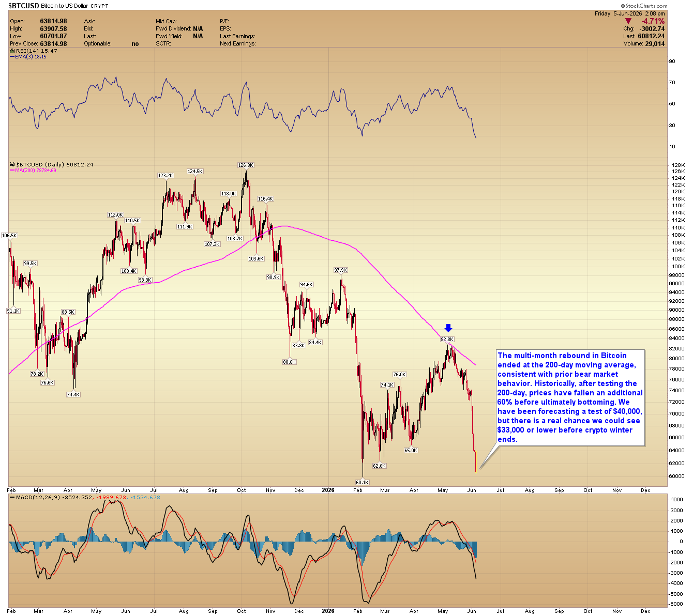Click the "Mkt Cap:" label

(x=167, y=22)
